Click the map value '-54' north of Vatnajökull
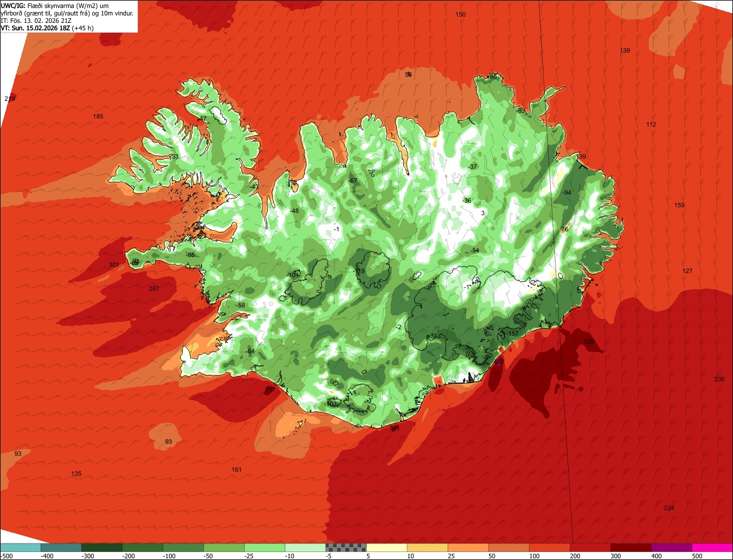The width and height of the screenshot is (733, 560). pos(475,251)
